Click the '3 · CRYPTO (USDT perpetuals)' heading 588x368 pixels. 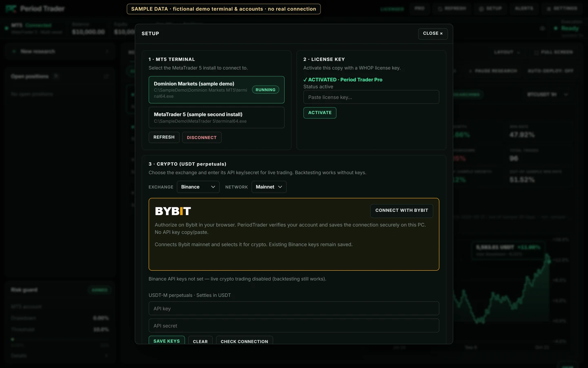(187, 164)
